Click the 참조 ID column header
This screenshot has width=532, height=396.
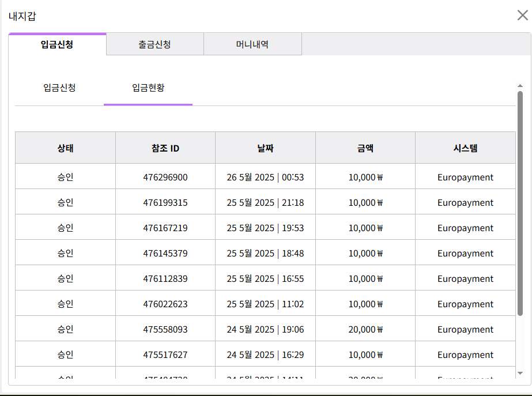165,148
